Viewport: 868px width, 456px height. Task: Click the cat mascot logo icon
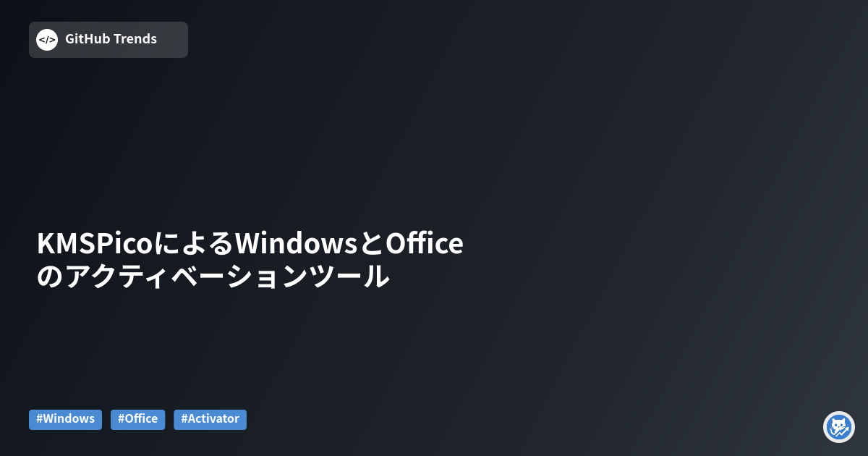[839, 427]
